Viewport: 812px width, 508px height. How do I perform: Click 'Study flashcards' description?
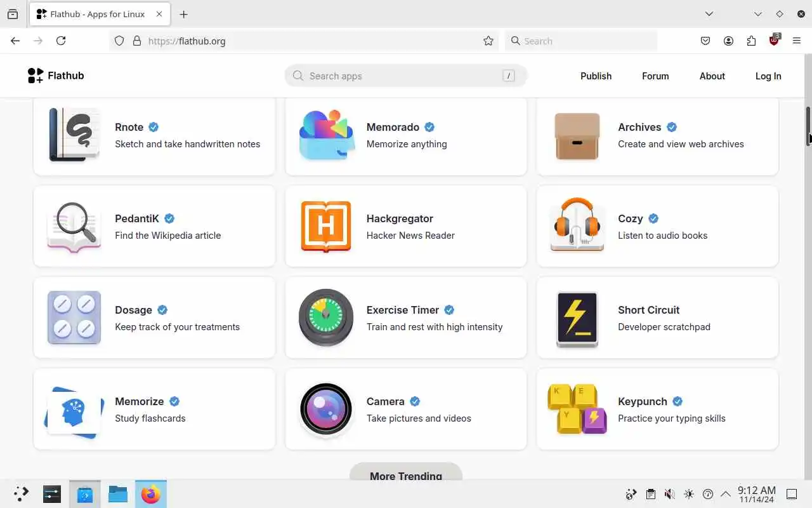point(150,418)
